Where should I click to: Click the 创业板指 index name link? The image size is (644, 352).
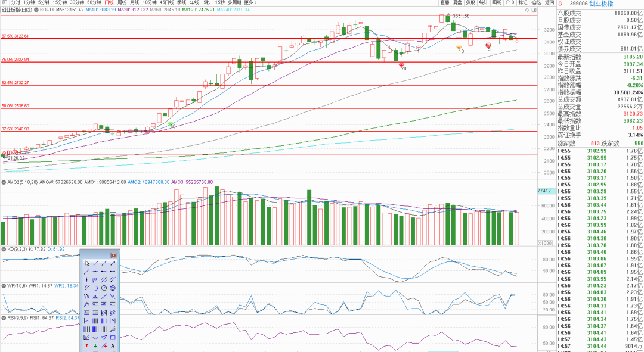pos(601,4)
